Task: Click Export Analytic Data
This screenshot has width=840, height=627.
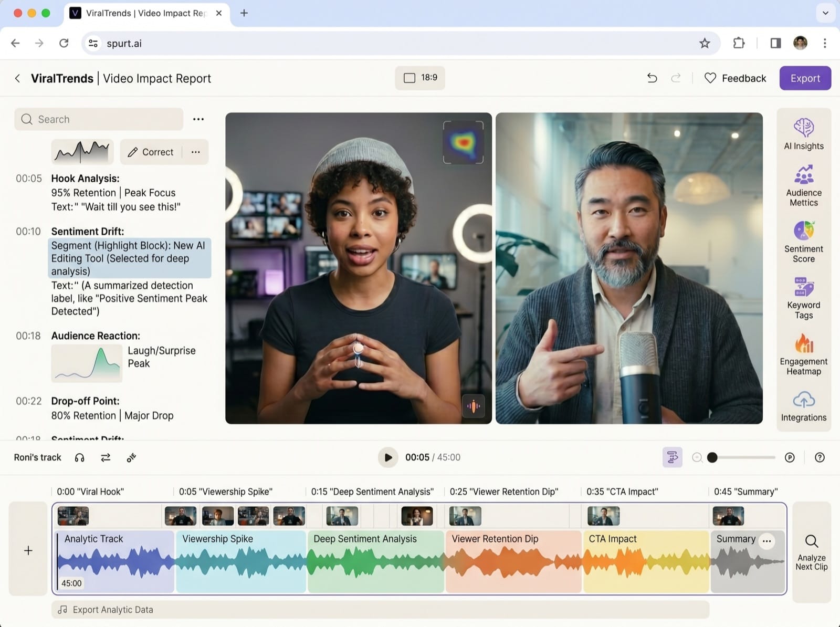Action: coord(381,610)
